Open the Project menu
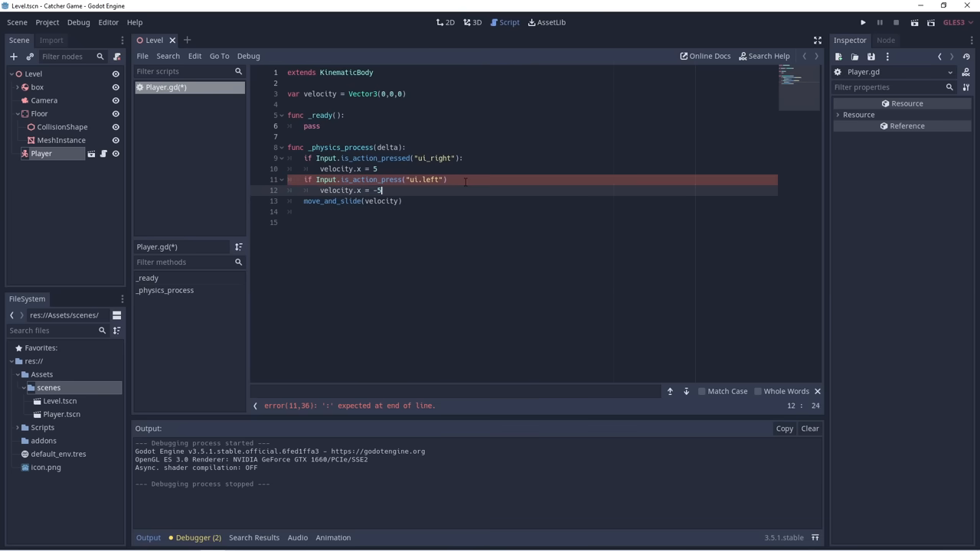The image size is (980, 551). click(47, 21)
